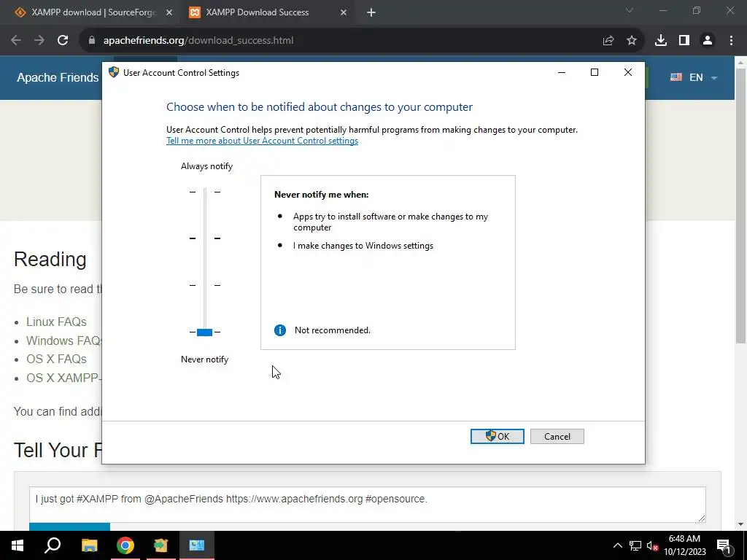Open Windows Start menu
Screen dimensions: 747x560
point(18,545)
